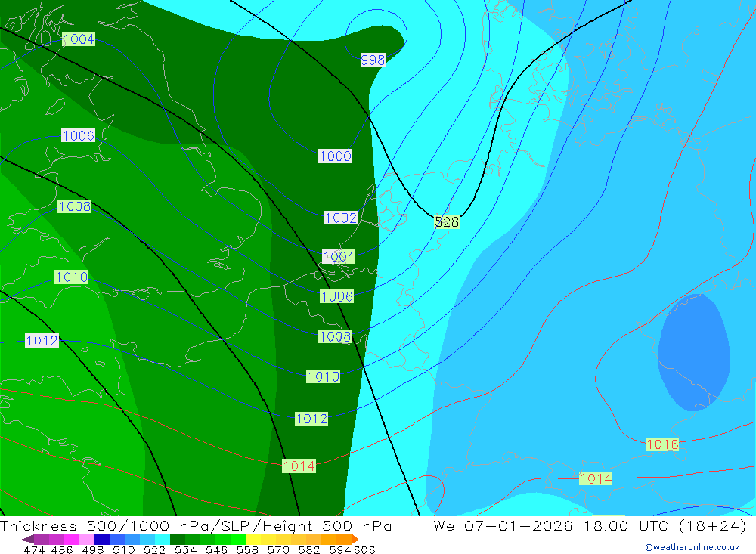Click the left-edge 1006 label above the 1008
Screen dimensions: 756x554
click(78, 135)
